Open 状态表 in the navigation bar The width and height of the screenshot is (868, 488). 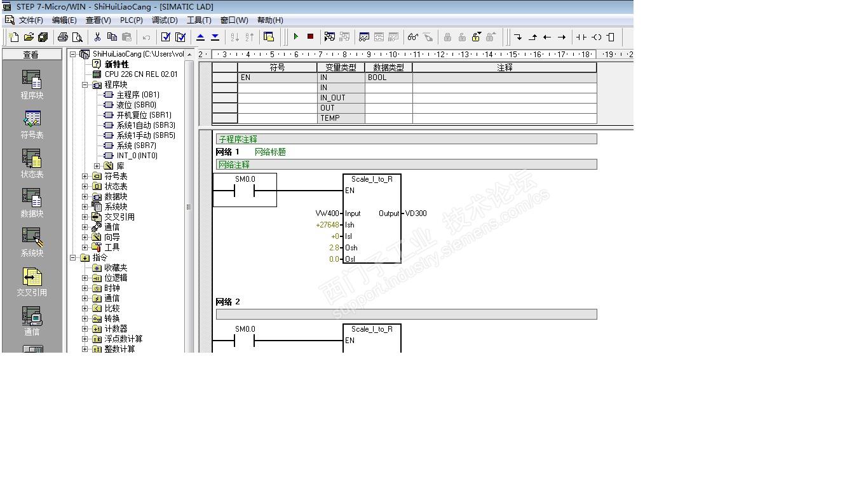32,164
